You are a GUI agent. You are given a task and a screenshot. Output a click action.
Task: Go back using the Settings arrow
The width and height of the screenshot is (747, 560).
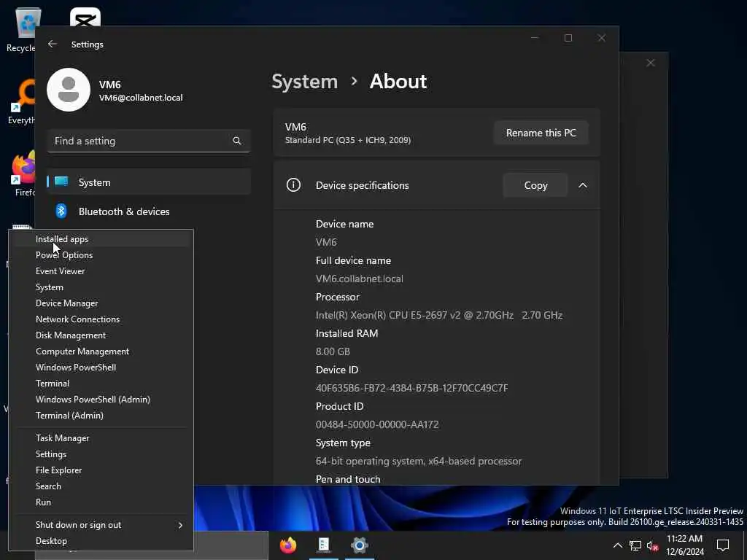(x=53, y=44)
